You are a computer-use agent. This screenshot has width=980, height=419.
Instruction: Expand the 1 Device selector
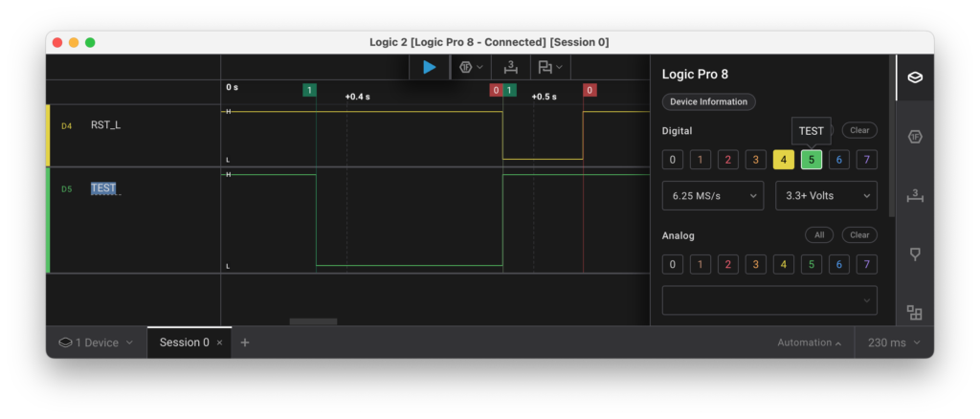pyautogui.click(x=96, y=342)
